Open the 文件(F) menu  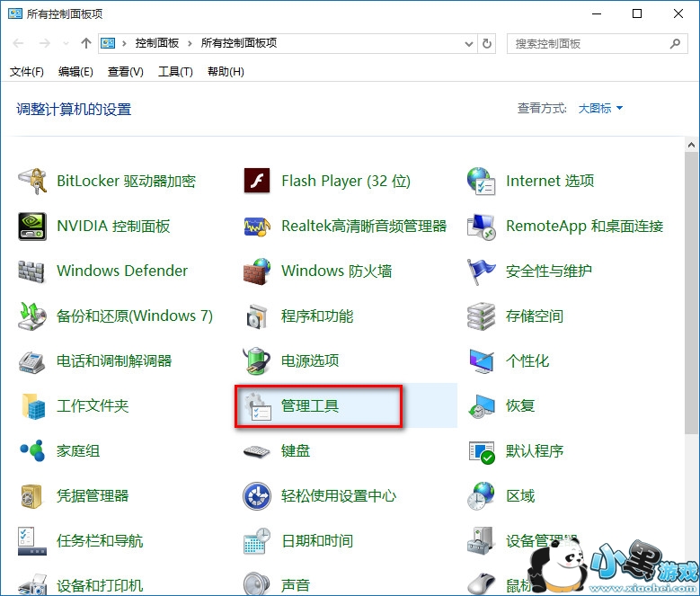[26, 71]
